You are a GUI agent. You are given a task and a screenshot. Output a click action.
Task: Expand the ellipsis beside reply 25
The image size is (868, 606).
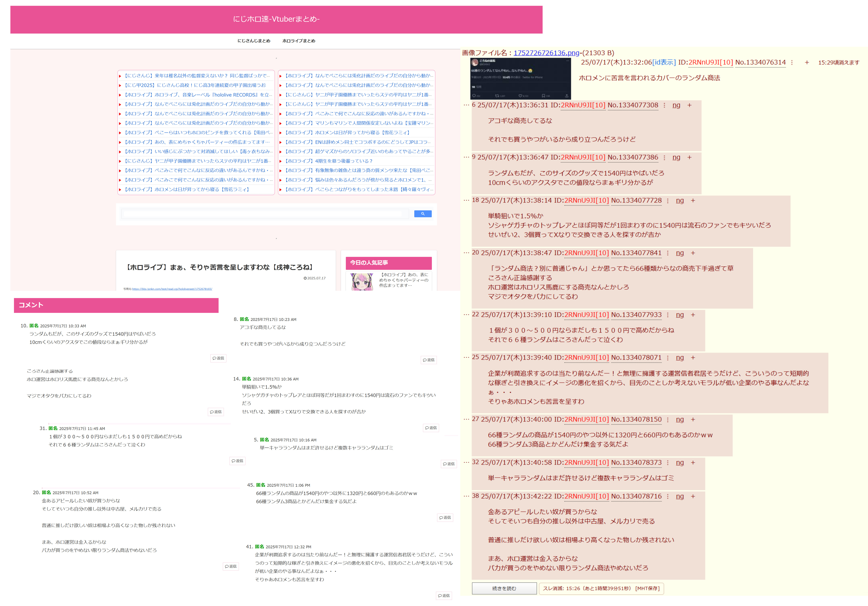(466, 357)
